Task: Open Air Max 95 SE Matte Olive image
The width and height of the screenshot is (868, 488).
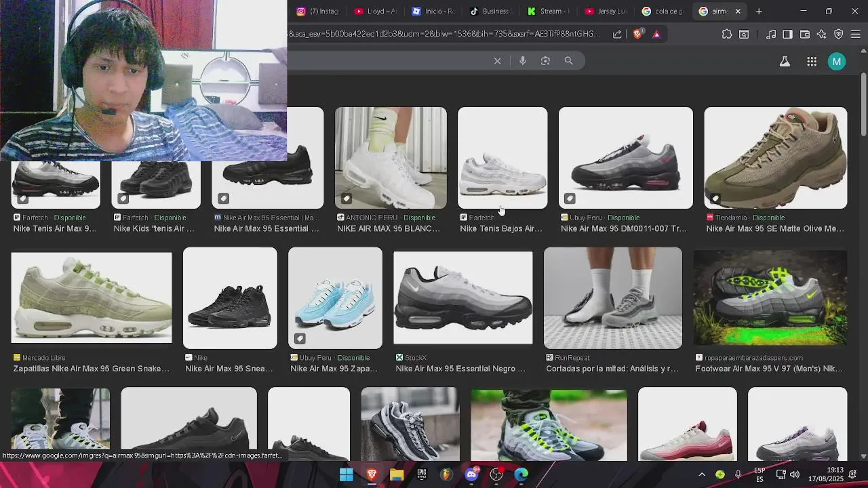Action: 775,158
